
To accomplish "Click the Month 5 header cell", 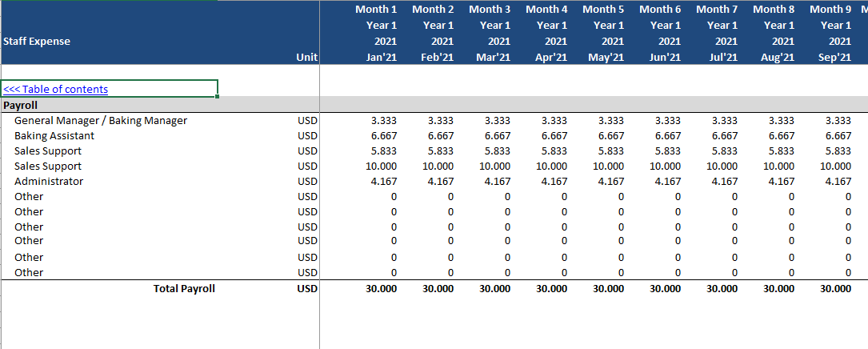I will pos(603,10).
